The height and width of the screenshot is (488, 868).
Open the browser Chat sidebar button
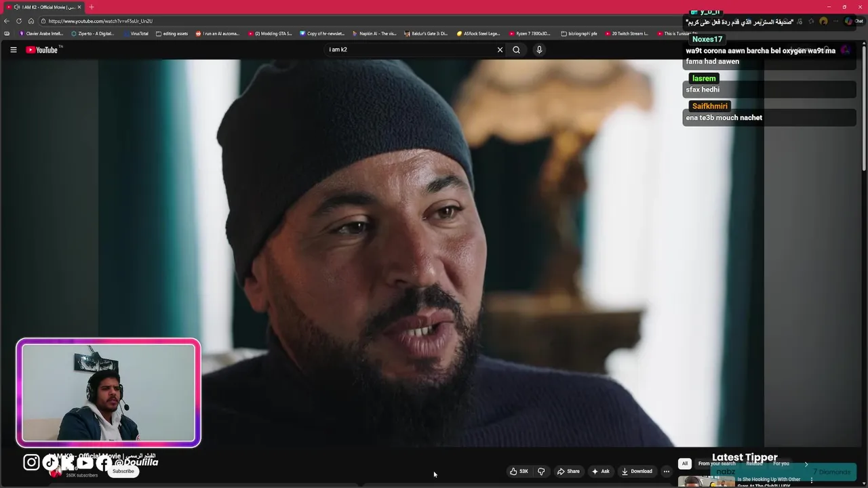pyautogui.click(x=853, y=21)
